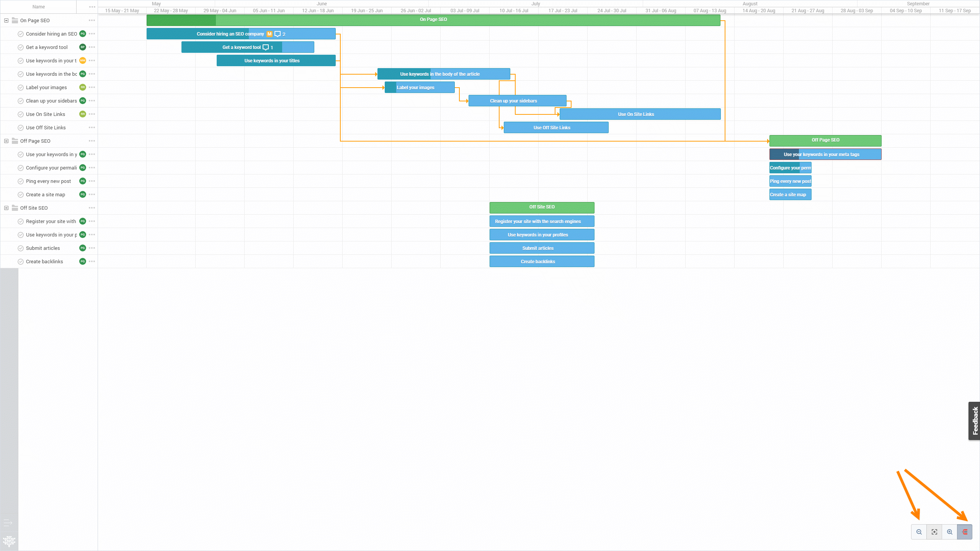
Task: Select the Use On Site Links task bar
Action: (640, 114)
